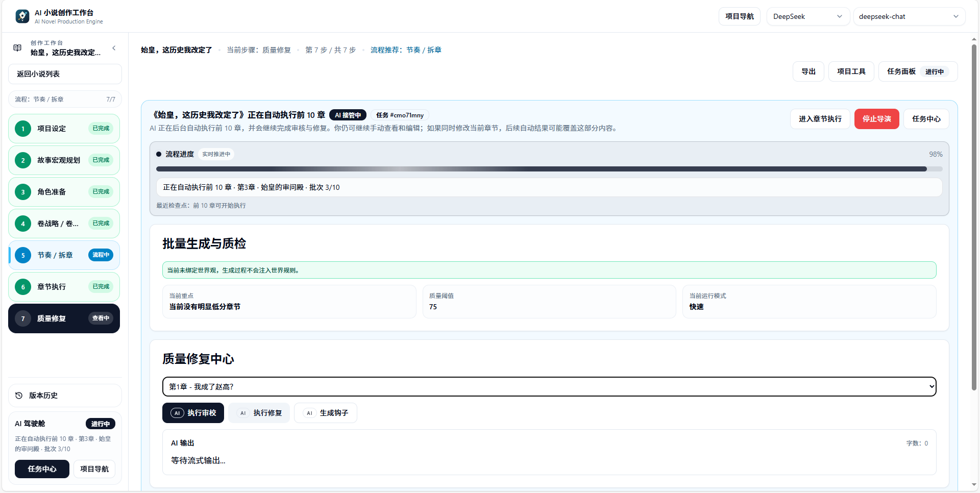The height and width of the screenshot is (493, 980).
Task: Click the 进行中 badge beside 任务面板
Action: pyautogui.click(x=935, y=71)
